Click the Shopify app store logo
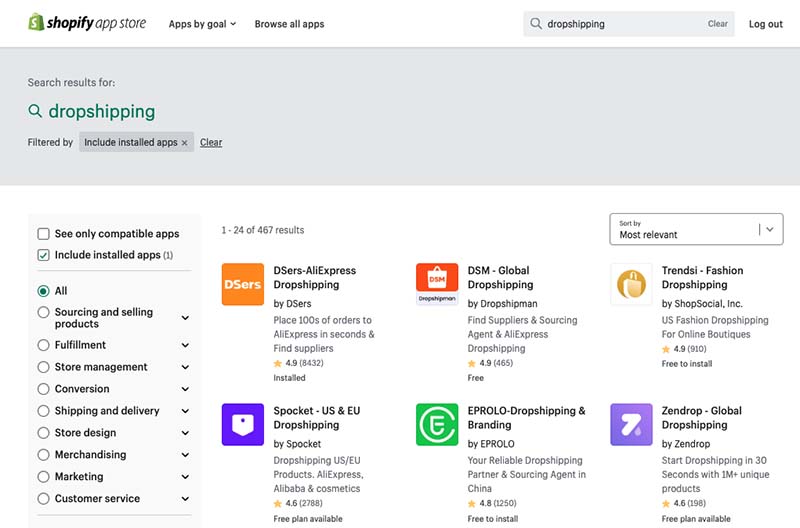This screenshot has width=800, height=528. pos(87,23)
